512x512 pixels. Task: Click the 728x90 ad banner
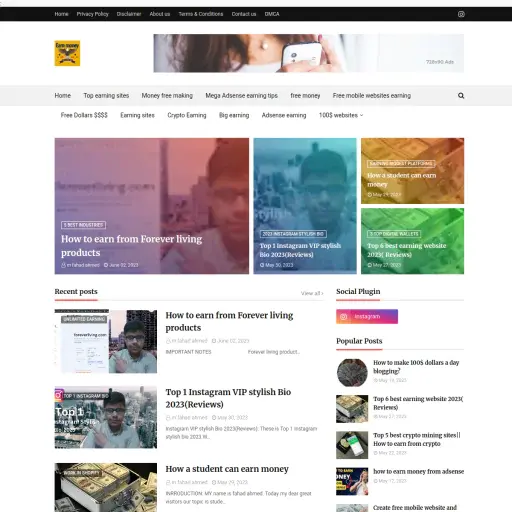coord(309,53)
